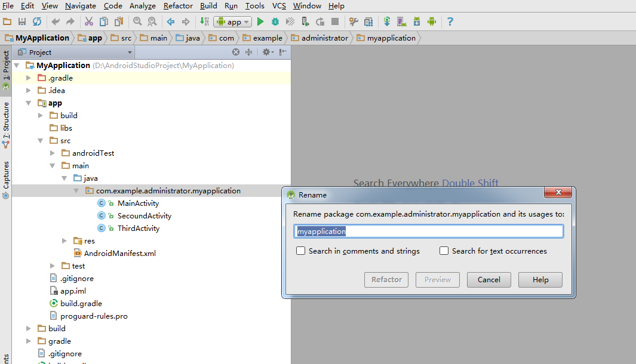Select proguard-rules.pro file
The height and width of the screenshot is (364, 636).
[x=94, y=316]
